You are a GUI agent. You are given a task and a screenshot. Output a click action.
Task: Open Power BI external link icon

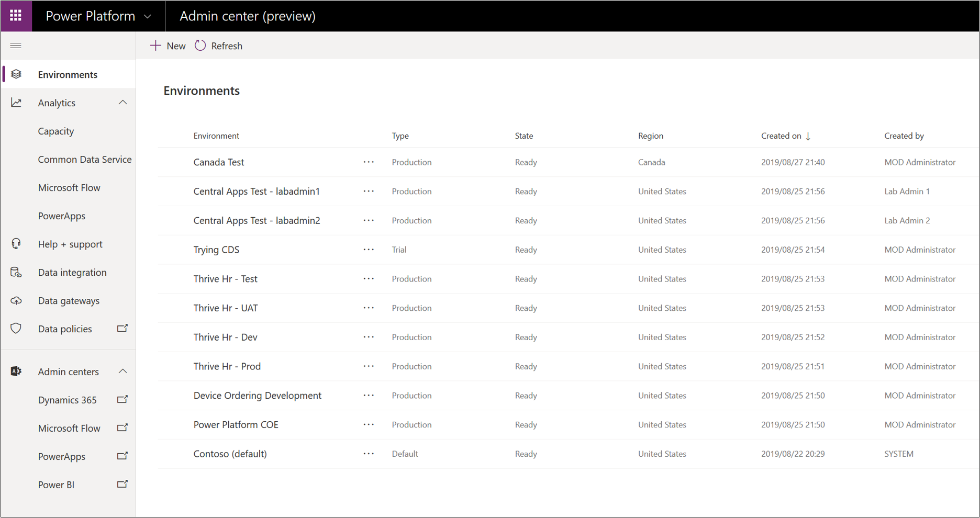122,484
